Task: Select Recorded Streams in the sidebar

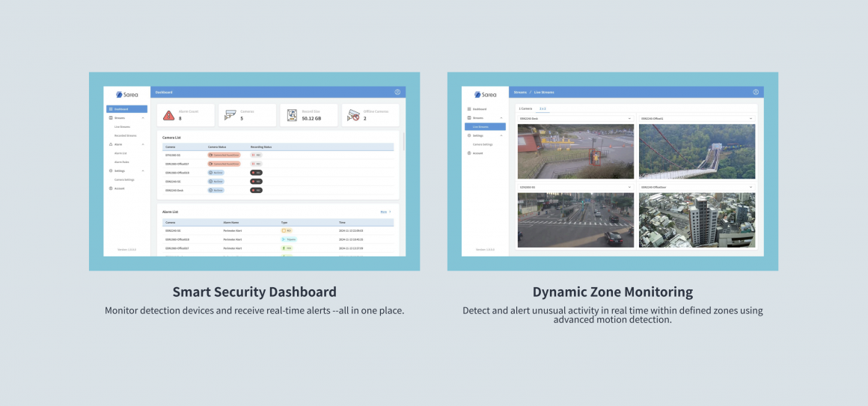Action: coord(125,135)
